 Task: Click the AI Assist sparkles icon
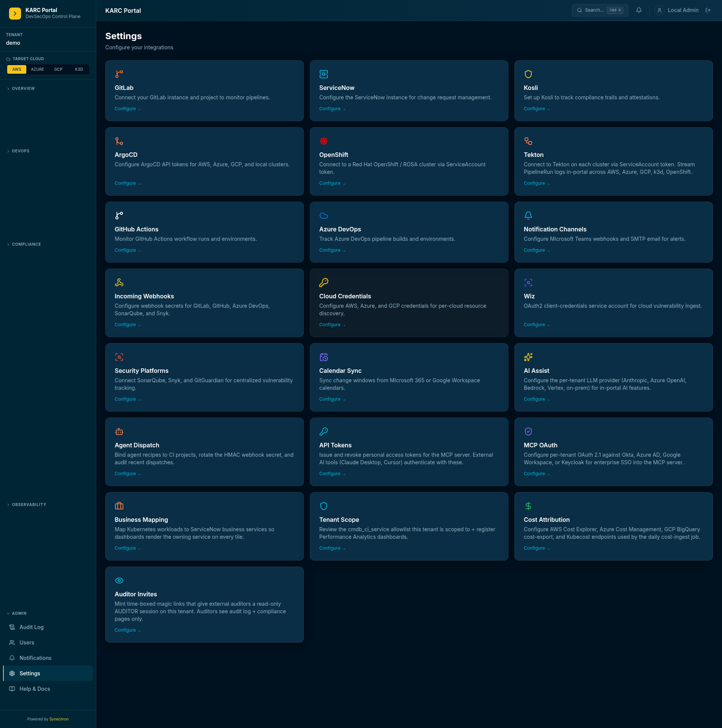pyautogui.click(x=528, y=357)
